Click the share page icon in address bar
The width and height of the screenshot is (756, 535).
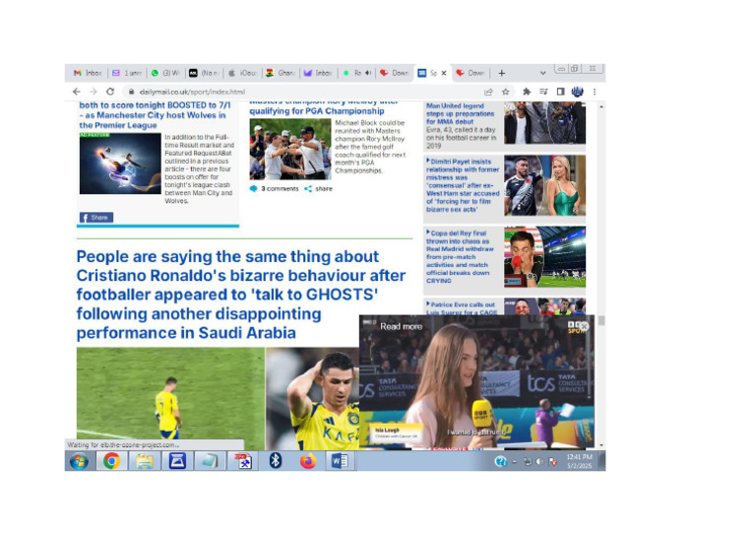point(488,92)
